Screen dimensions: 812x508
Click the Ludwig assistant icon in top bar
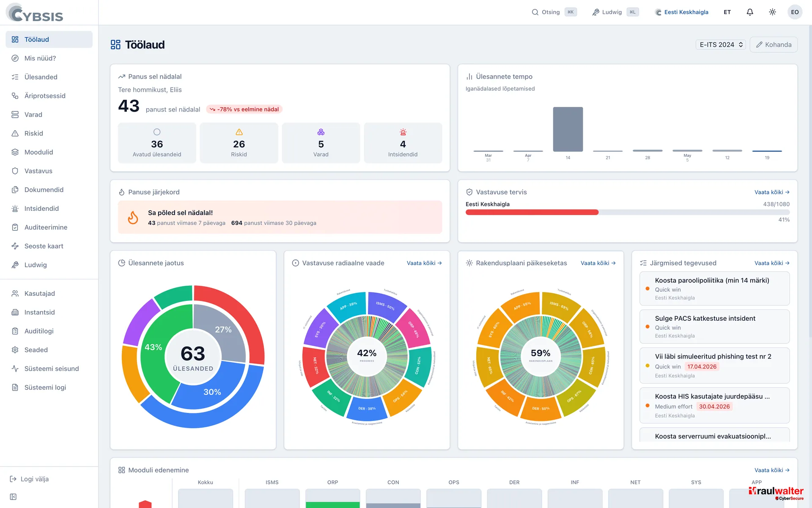595,12
